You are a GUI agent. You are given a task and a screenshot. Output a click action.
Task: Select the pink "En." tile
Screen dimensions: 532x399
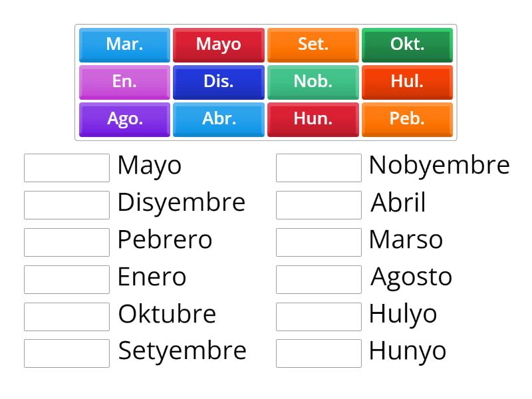pyautogui.click(x=124, y=82)
